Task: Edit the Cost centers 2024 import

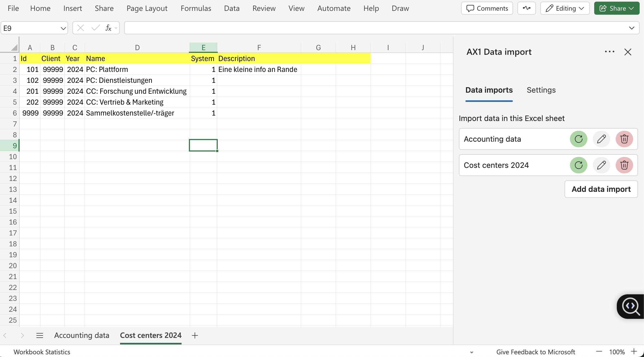Action: pyautogui.click(x=601, y=165)
